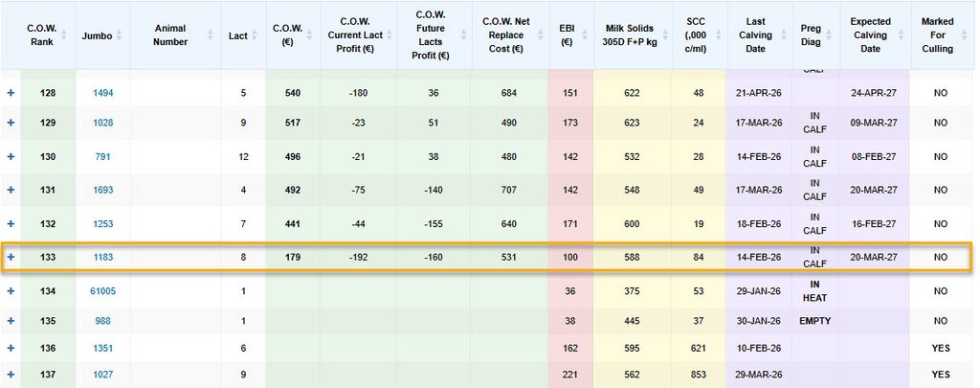
Task: Open Jumbo link 791
Action: (x=103, y=156)
